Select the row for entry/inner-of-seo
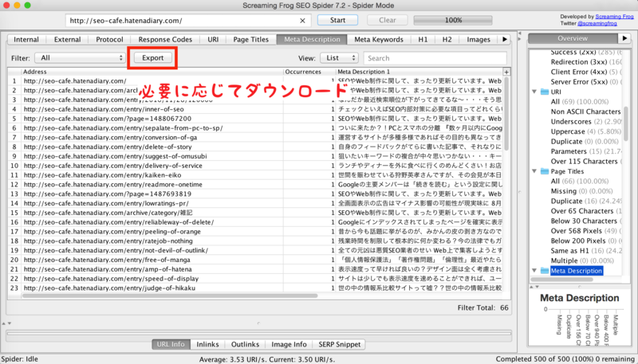 (256, 109)
